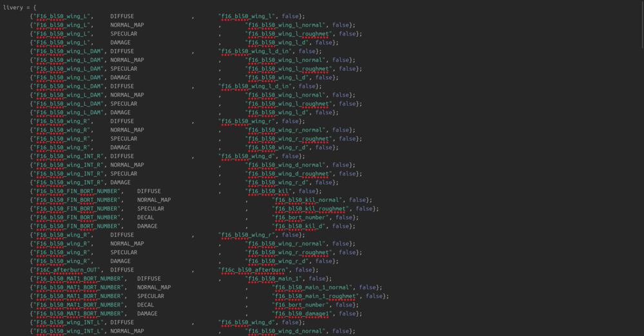Click DAMAGE on the F16_bl50_wing_L line
The height and width of the screenshot is (336, 644).
tap(120, 43)
